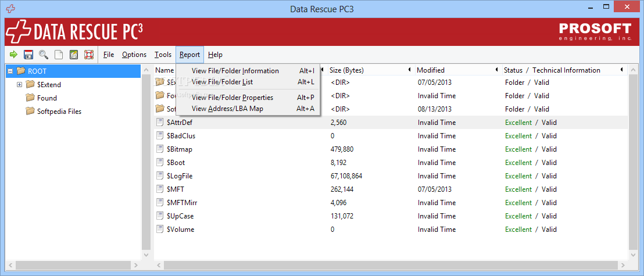Click the blank page toolbar icon

coord(59,55)
